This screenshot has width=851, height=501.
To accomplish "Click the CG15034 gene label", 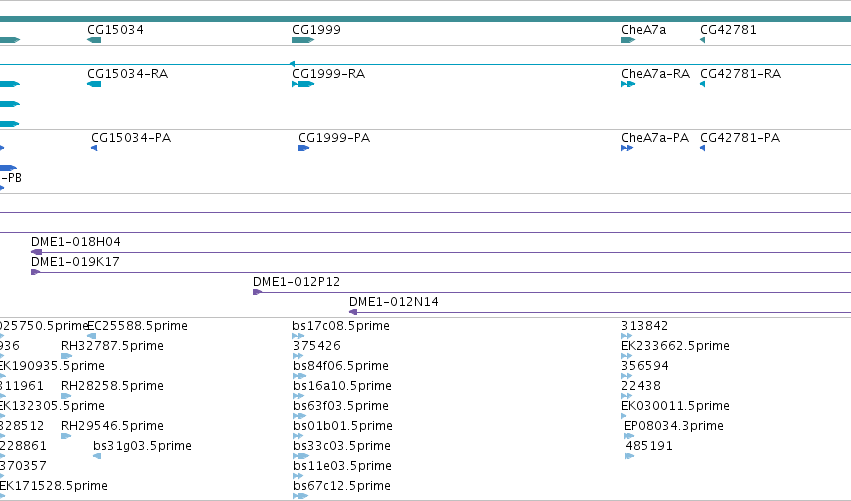I will (x=115, y=30).
